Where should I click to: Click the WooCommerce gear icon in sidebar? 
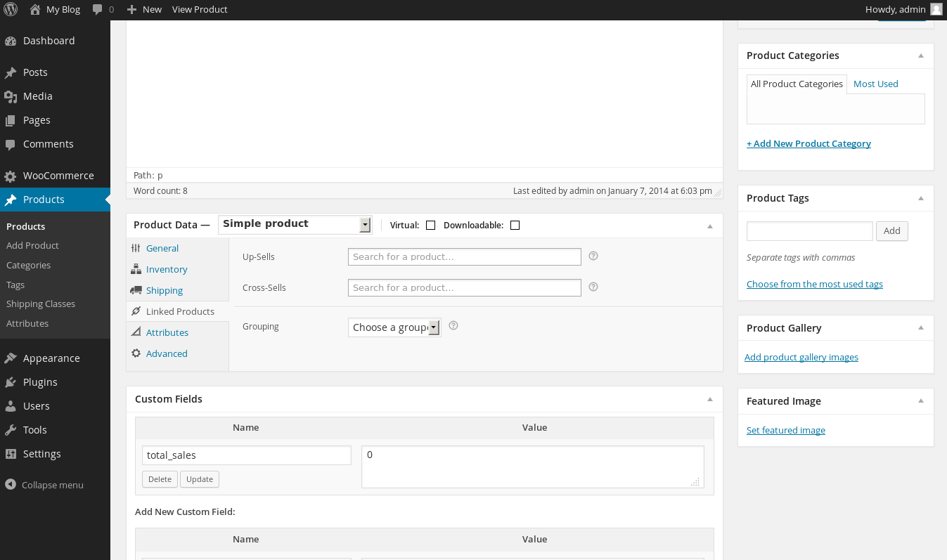10,176
